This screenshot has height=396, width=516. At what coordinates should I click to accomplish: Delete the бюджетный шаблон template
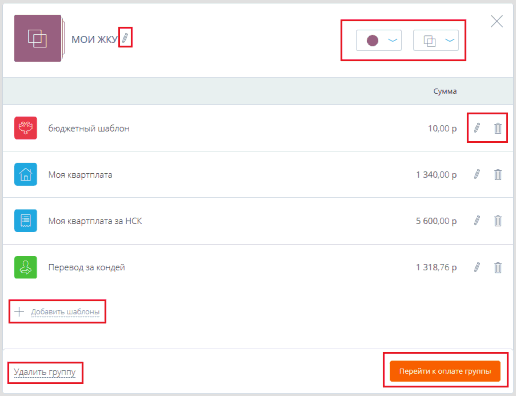tap(498, 128)
